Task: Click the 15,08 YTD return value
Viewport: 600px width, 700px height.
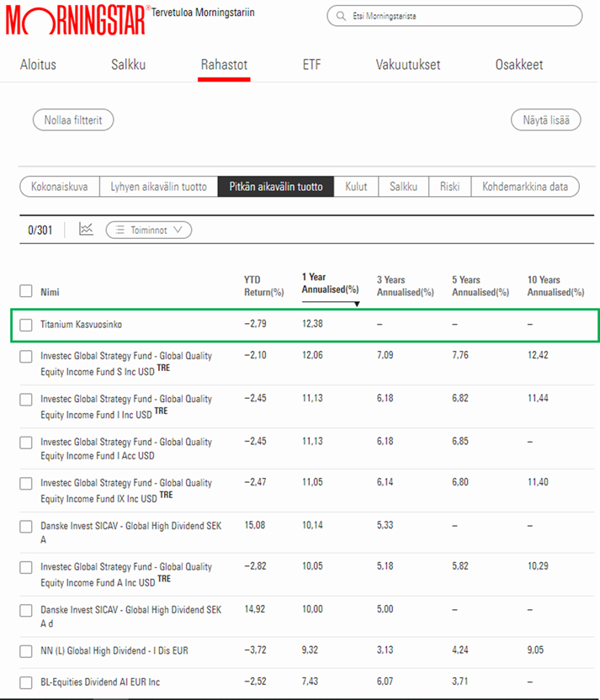Action: point(254,524)
